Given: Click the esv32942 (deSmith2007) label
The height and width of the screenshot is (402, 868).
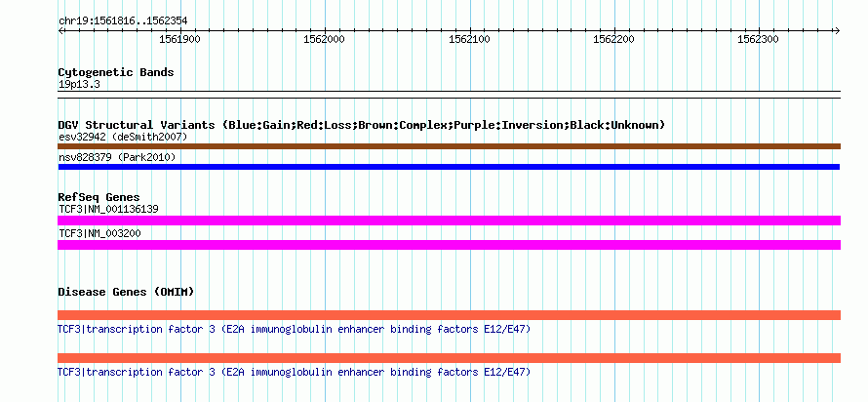Looking at the screenshot, I should pyautogui.click(x=124, y=137).
